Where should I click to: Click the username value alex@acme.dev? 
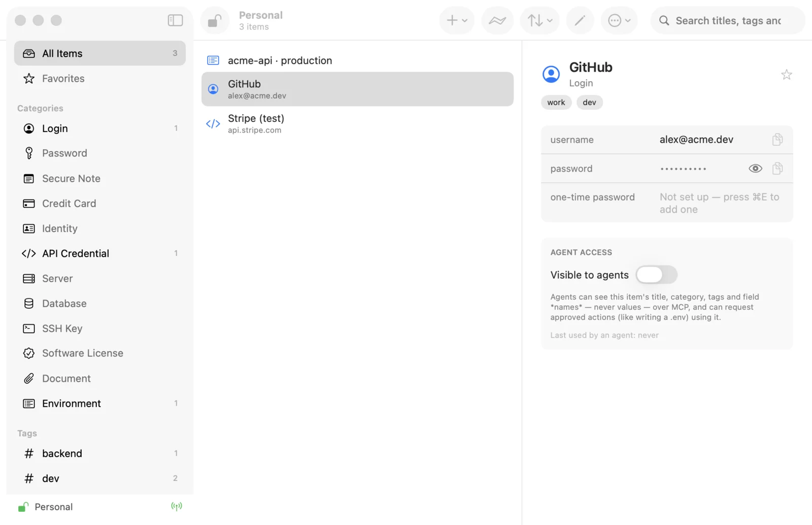[696, 140]
